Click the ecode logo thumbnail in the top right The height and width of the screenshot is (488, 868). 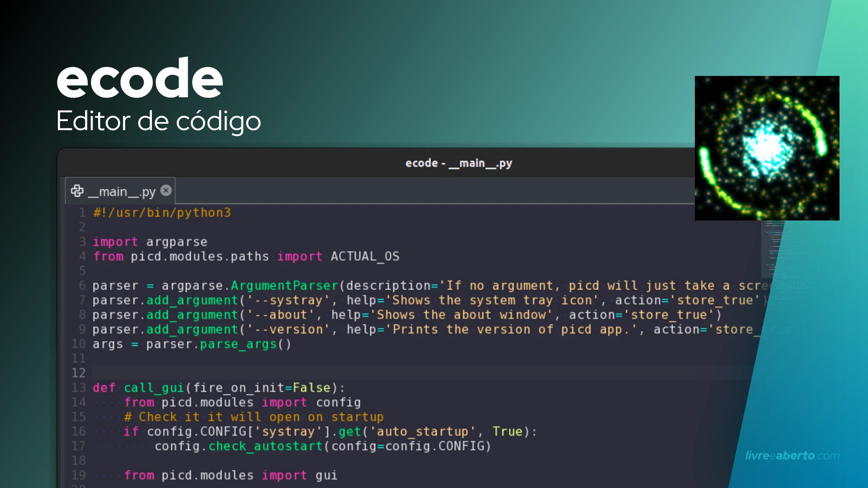click(x=766, y=148)
